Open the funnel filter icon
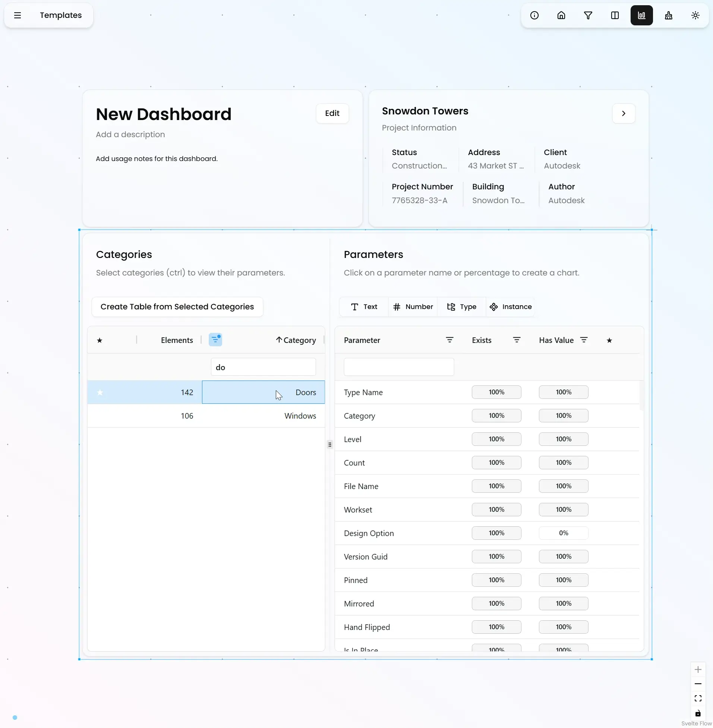Viewport: 713px width, 728px height. (x=587, y=15)
